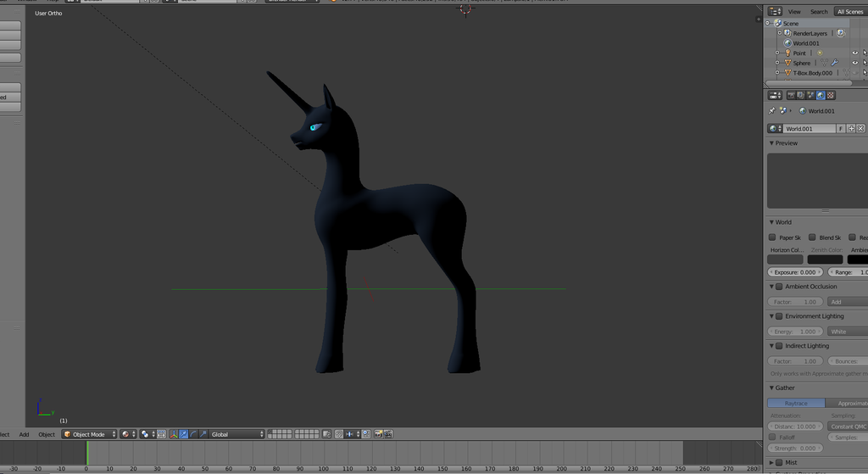Open the Outliner Search menu
868x474 pixels.
coord(819,12)
